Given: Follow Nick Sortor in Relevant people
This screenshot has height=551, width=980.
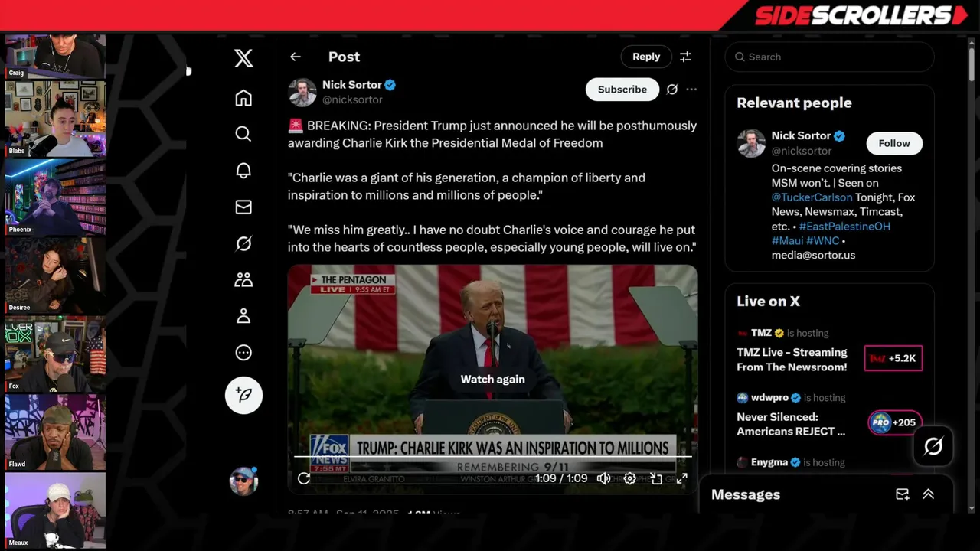Looking at the screenshot, I should point(894,143).
